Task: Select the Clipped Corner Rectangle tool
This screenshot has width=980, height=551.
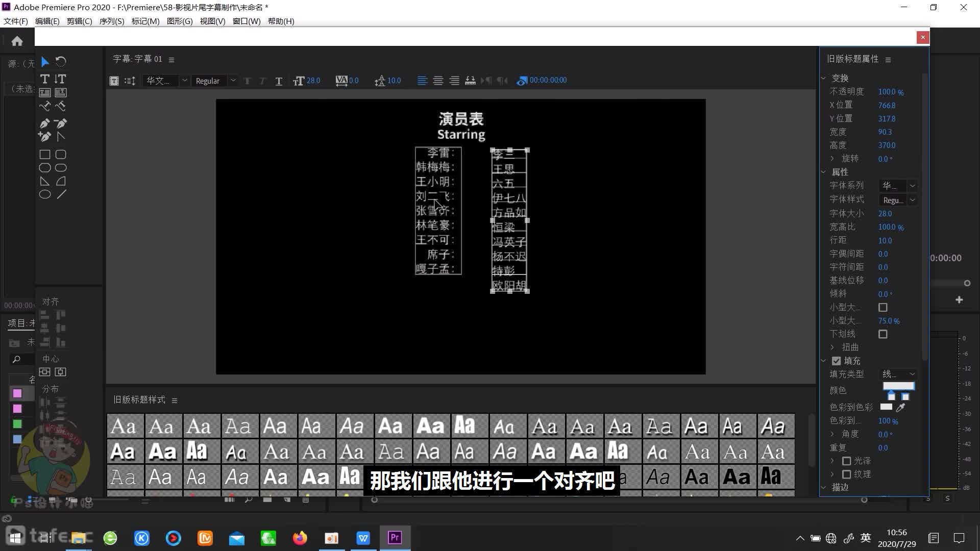Action: [x=45, y=168]
